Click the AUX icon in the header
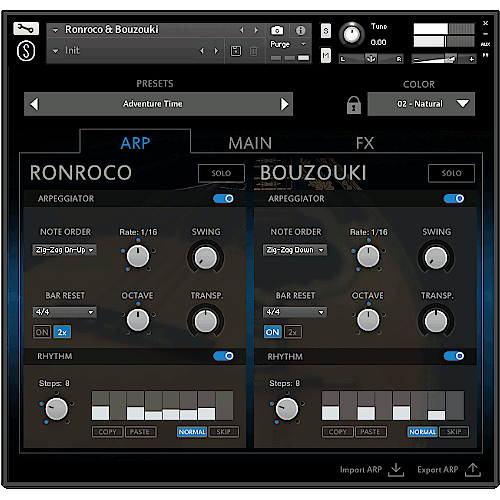 tap(485, 44)
